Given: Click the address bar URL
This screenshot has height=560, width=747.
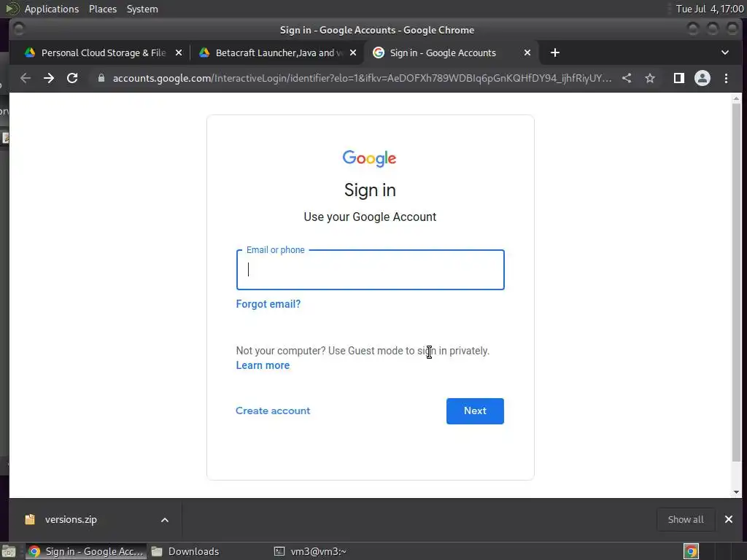Looking at the screenshot, I should pyautogui.click(x=362, y=78).
